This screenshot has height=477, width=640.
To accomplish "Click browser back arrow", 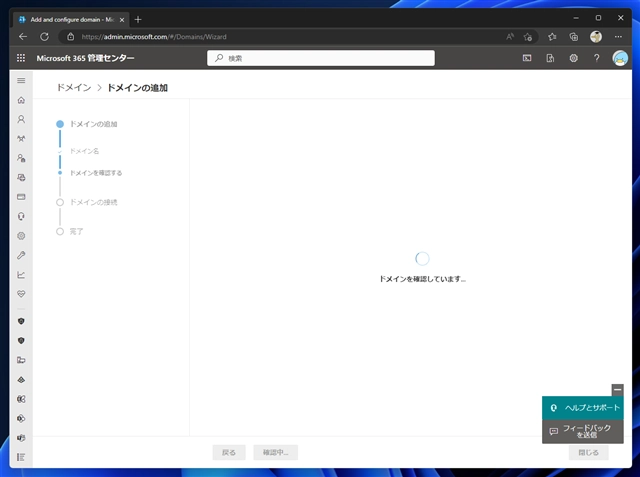I will coord(23,37).
